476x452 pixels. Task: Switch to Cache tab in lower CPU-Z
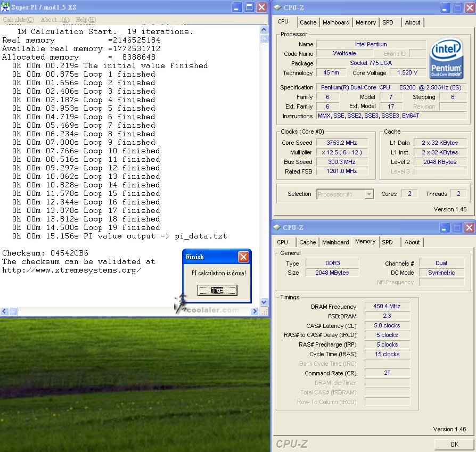click(x=308, y=242)
